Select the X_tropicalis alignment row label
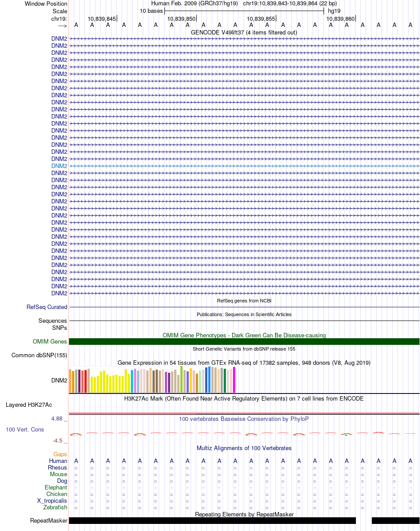420x531 pixels. [52, 500]
